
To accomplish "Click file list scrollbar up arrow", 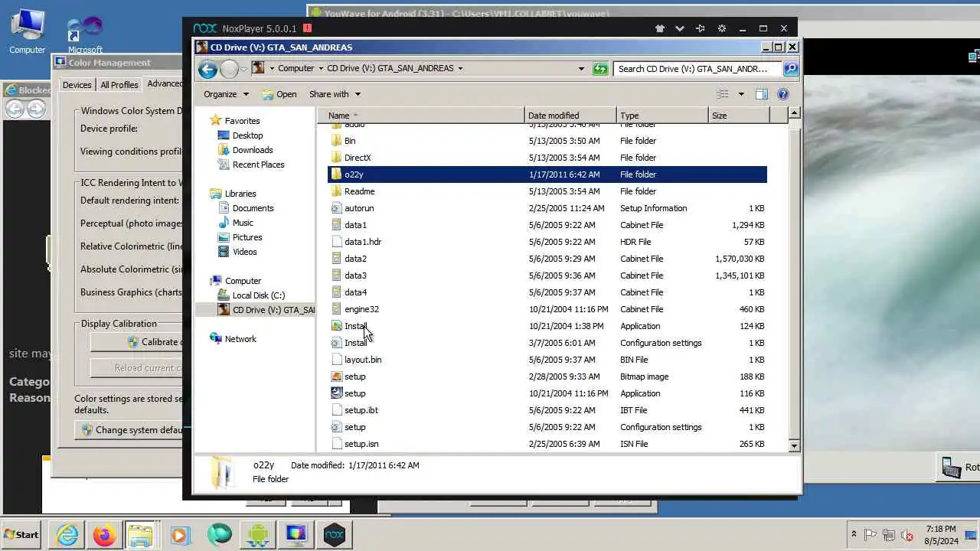I will click(794, 113).
